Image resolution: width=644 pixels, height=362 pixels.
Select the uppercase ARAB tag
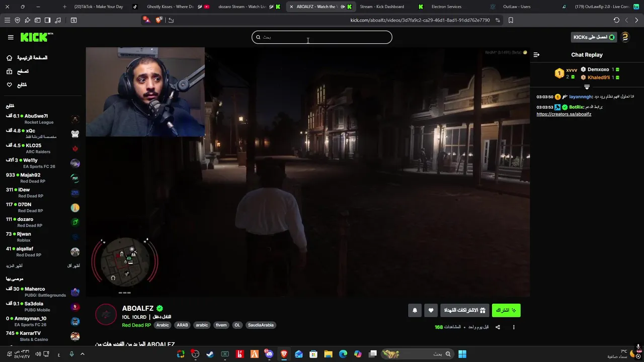182,325
